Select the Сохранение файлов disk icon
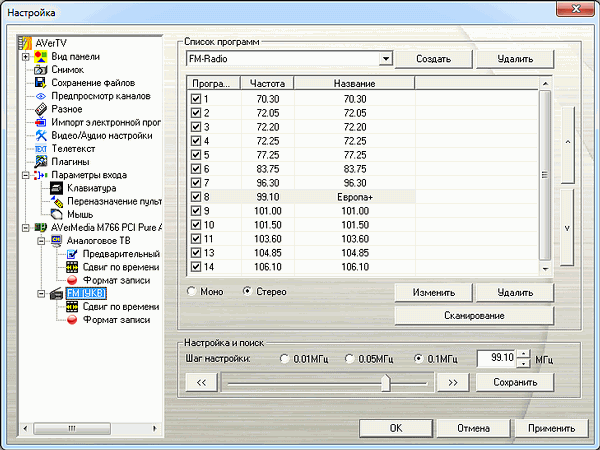 (x=42, y=84)
